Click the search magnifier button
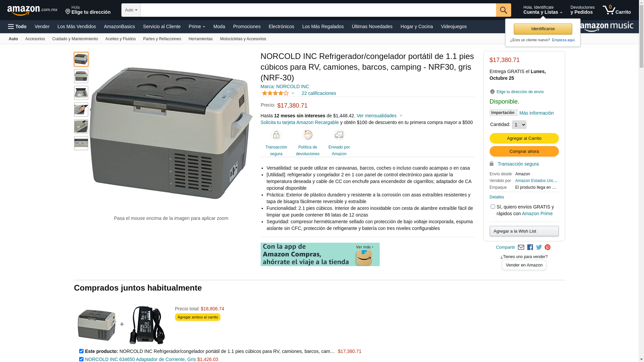Screen dimensions: 644x362 coord(503,10)
